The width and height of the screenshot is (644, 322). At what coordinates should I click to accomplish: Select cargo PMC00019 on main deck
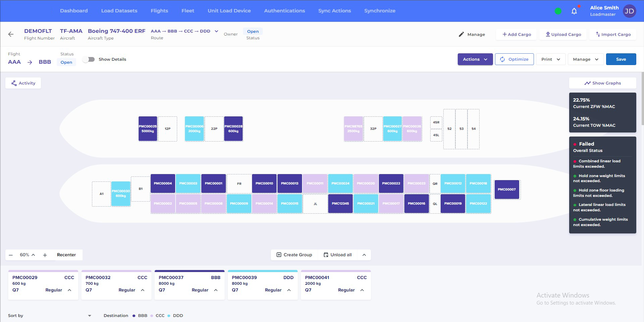[453, 204]
